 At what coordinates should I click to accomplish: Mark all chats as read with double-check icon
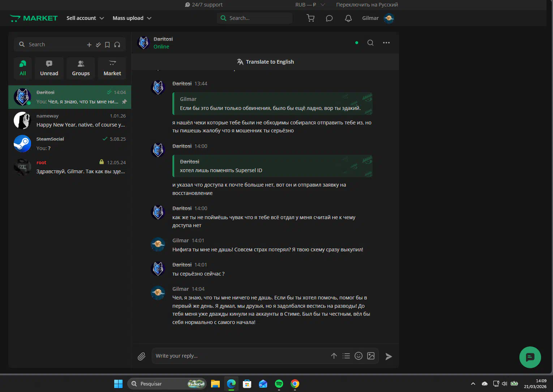[x=98, y=45]
